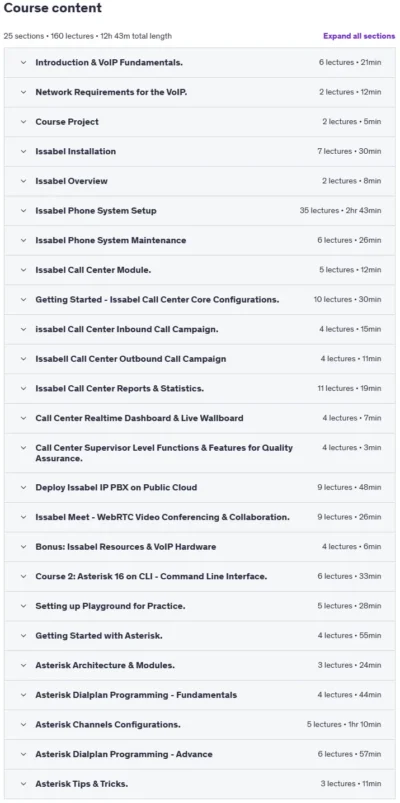Click Issabel Meet WebRTC Video Conferencing title
400x803 pixels.
162,517
